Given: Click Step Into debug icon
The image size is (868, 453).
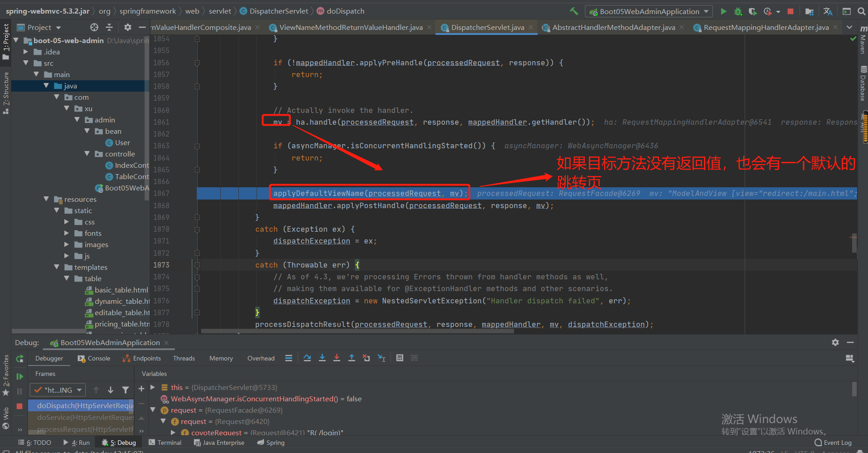Looking at the screenshot, I should point(322,358).
